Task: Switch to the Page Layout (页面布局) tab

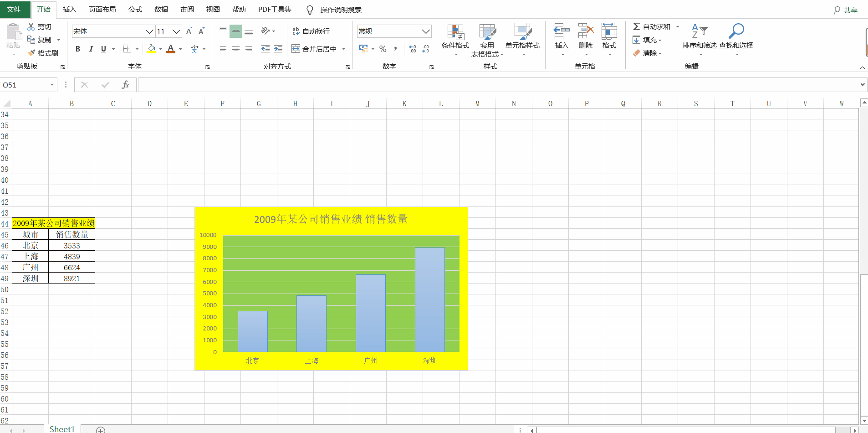Action: click(x=102, y=10)
